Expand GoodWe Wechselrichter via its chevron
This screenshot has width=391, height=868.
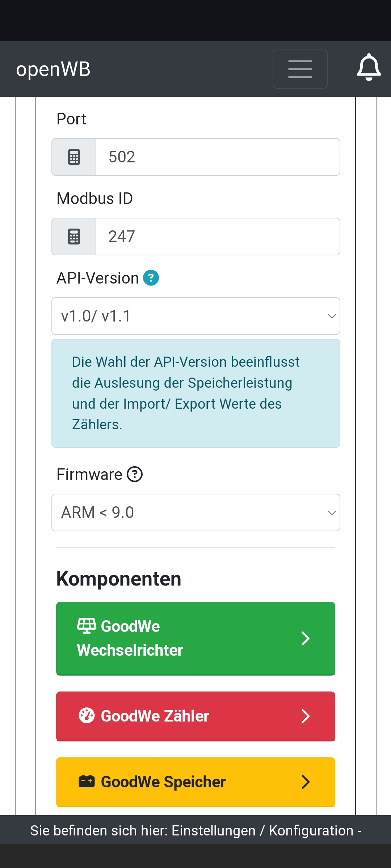(x=306, y=638)
